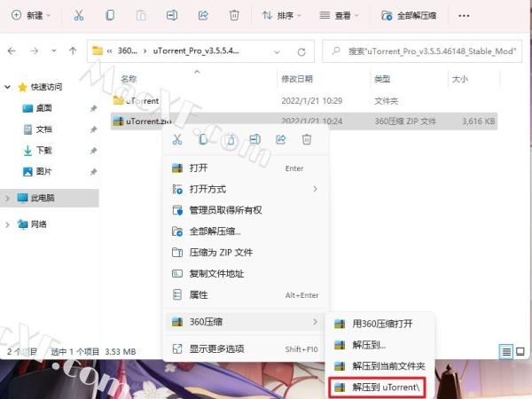
Task: Click the Delete trash icon in top toolbar
Action: 234,15
